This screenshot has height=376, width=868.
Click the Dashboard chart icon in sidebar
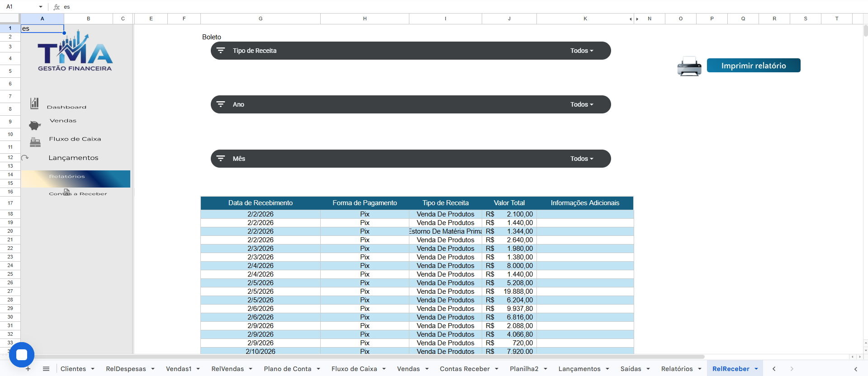click(34, 103)
